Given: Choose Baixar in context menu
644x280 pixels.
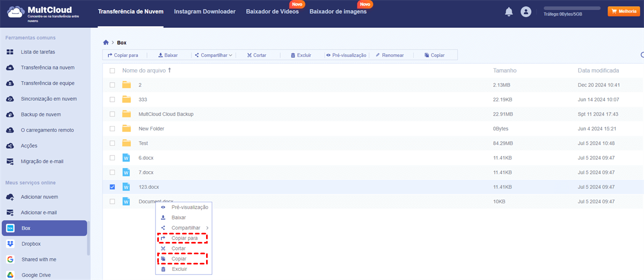Looking at the screenshot, I should (184, 218).
